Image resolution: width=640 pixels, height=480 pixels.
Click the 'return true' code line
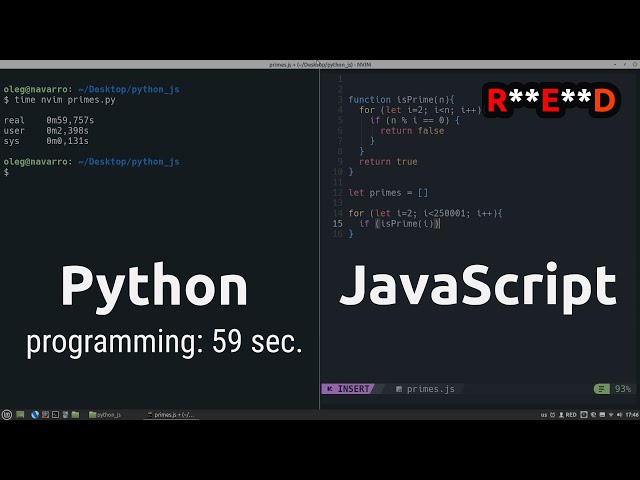(388, 162)
